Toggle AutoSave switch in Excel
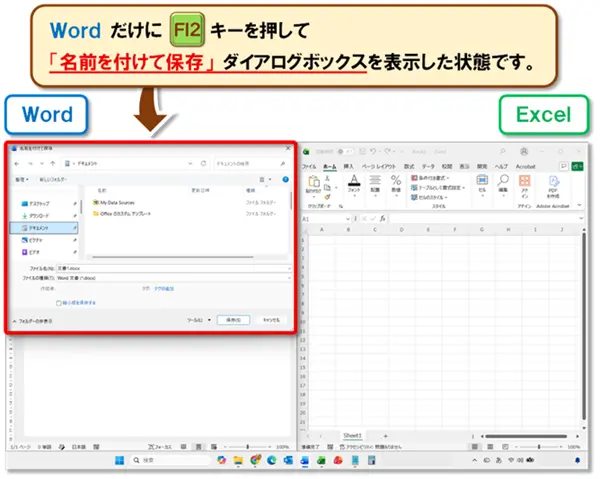 click(344, 152)
